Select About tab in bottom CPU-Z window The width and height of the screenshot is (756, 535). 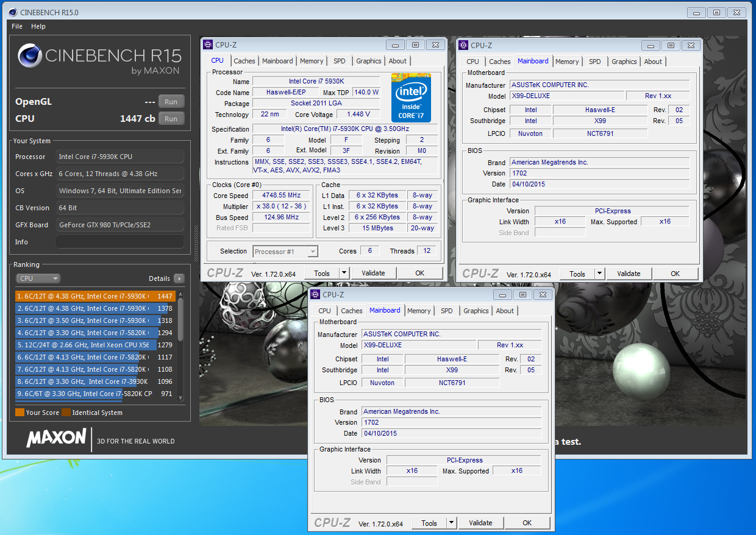point(505,311)
